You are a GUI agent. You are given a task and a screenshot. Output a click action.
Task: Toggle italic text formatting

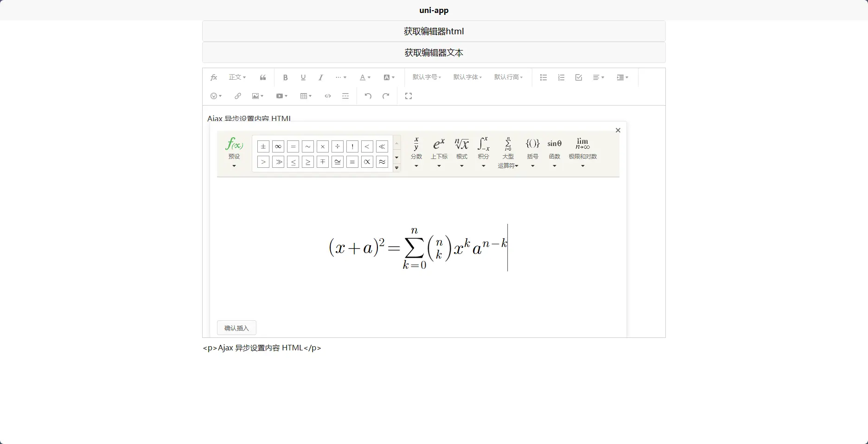pos(320,77)
